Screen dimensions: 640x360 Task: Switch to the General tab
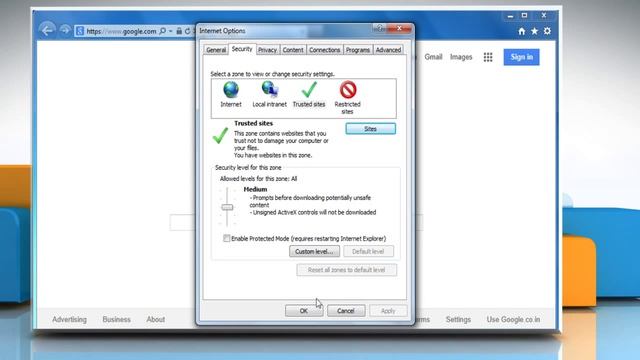click(216, 50)
